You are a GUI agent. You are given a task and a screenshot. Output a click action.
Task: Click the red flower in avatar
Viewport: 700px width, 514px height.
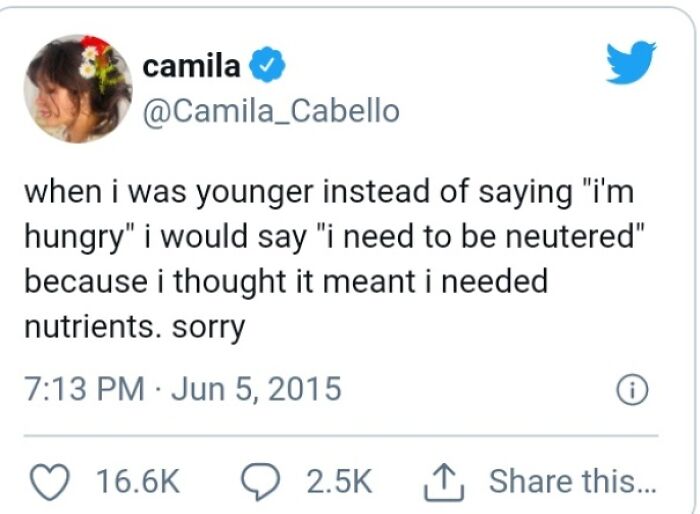(x=95, y=42)
